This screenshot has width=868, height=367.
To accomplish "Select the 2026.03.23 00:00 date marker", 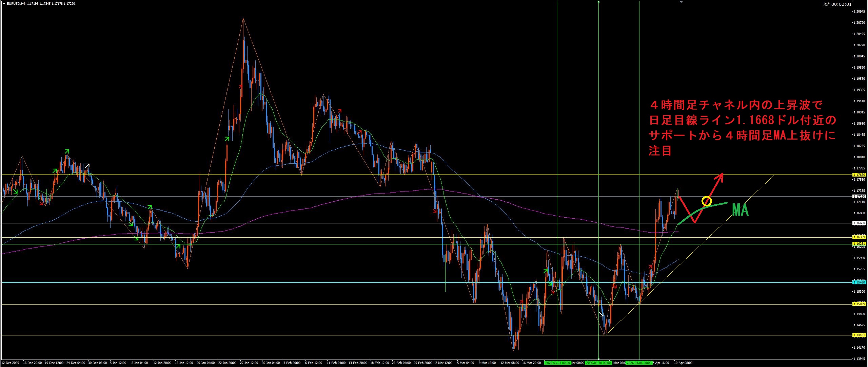I will pos(557,363).
